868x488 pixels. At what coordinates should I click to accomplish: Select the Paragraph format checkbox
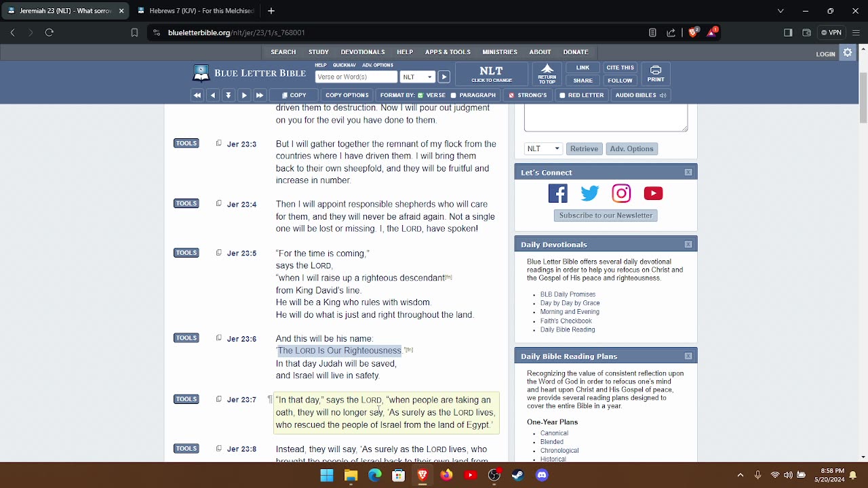(453, 96)
